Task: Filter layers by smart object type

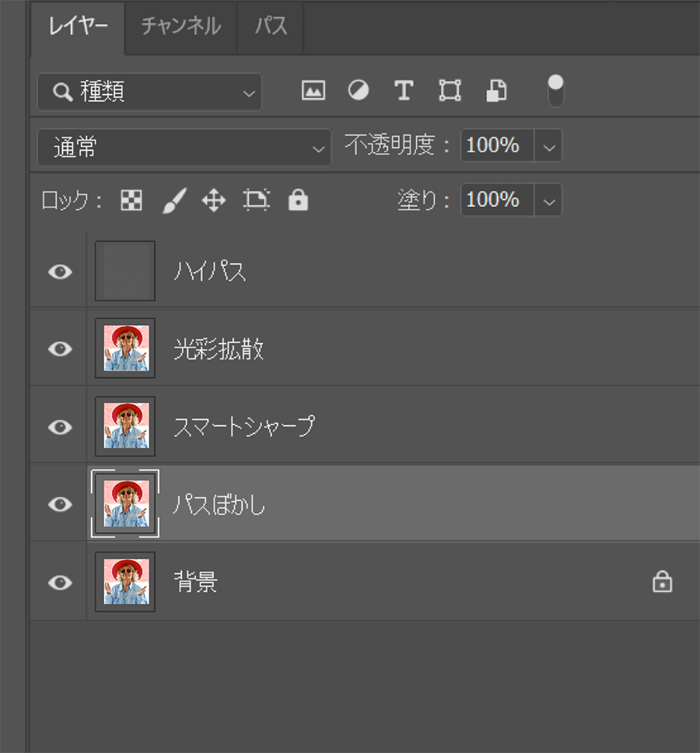Action: (496, 90)
